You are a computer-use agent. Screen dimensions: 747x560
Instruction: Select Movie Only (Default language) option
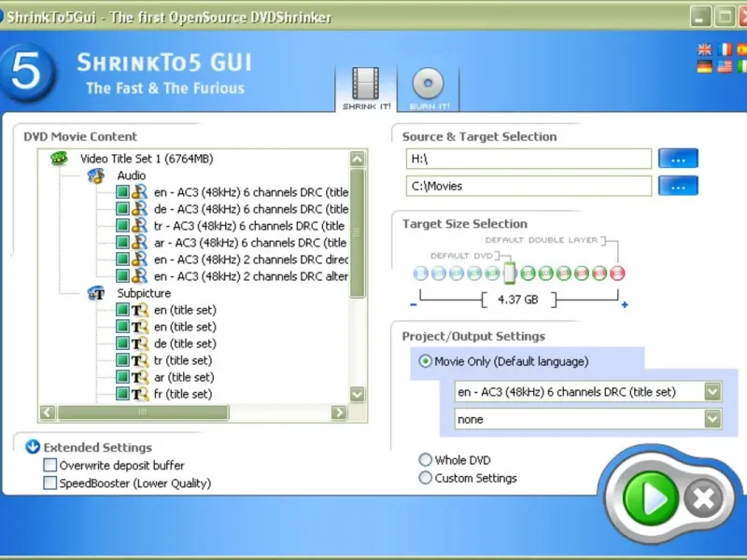tap(503, 361)
